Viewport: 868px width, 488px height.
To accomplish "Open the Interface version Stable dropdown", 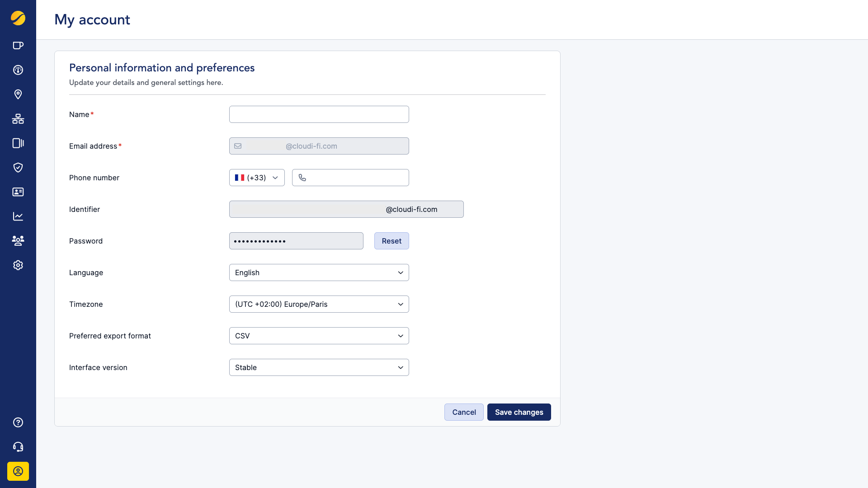I will 319,367.
